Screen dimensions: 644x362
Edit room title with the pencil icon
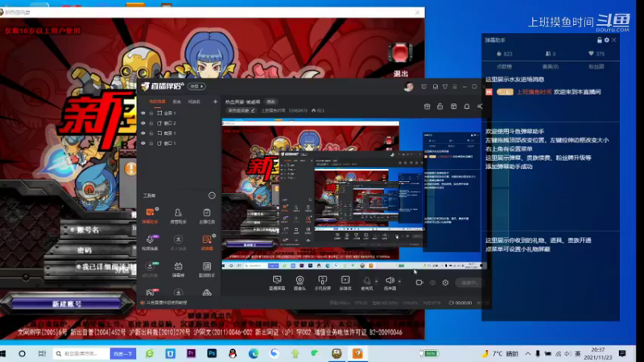point(253,110)
